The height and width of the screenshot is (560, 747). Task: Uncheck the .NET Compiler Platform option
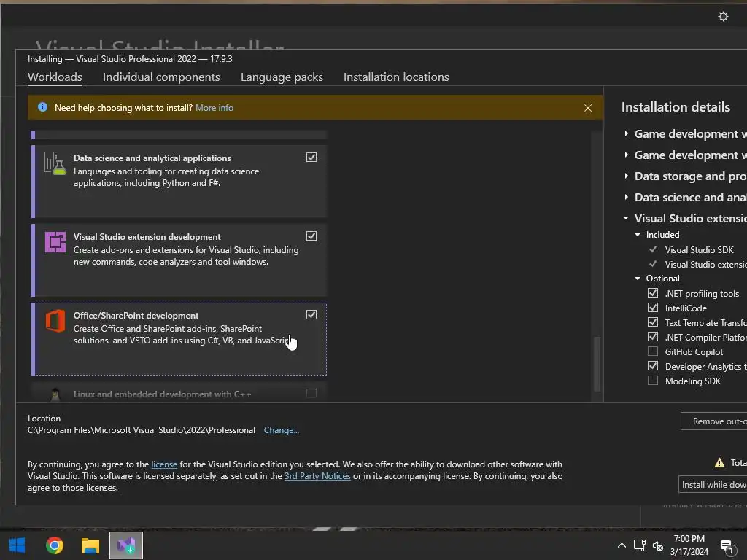point(653,337)
